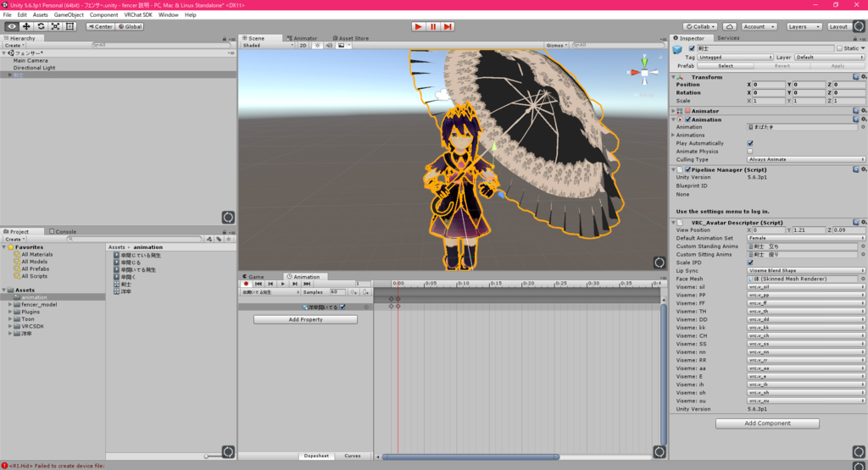Click the Pause button in toolbar
868x470 pixels.
click(x=433, y=26)
